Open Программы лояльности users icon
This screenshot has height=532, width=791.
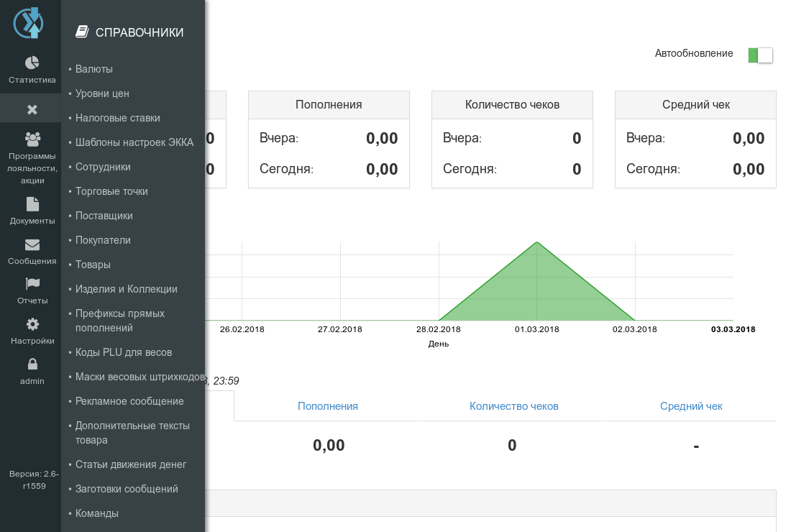[x=32, y=139]
